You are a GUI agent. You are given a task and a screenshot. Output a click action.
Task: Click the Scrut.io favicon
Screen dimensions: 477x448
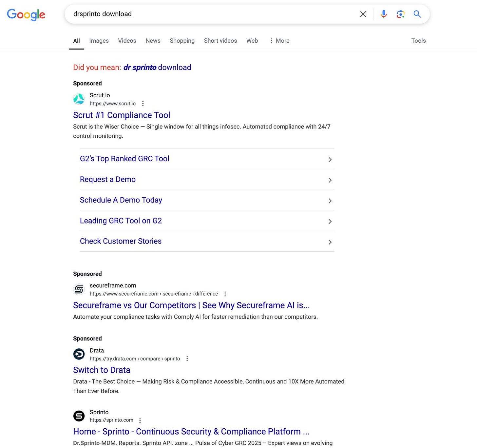(x=79, y=99)
